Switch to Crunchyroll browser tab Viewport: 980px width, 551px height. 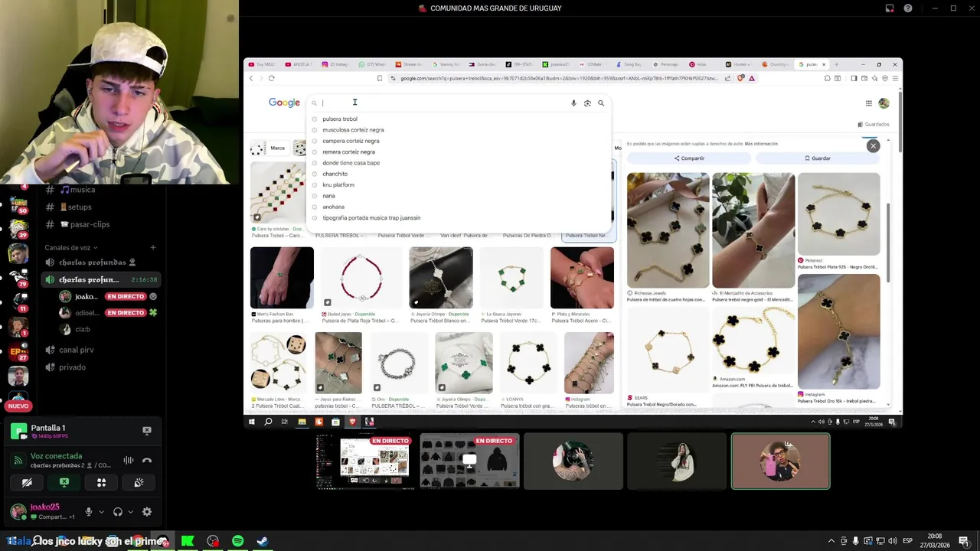pos(776,64)
